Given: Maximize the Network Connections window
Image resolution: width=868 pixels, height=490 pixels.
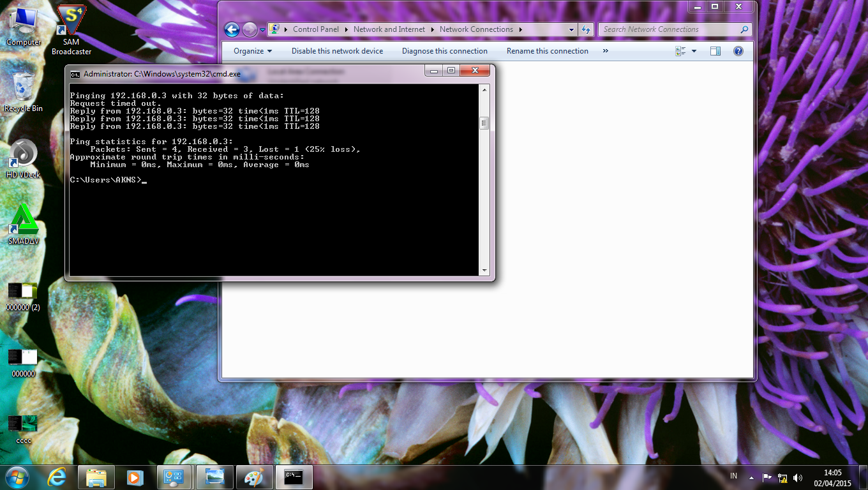Looking at the screenshot, I should tap(715, 6).
